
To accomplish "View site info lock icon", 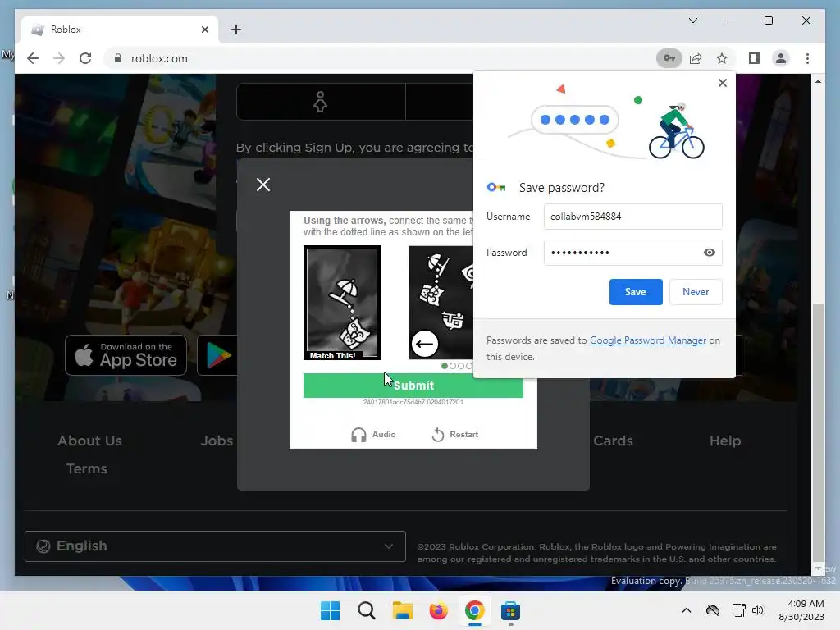I will click(118, 58).
